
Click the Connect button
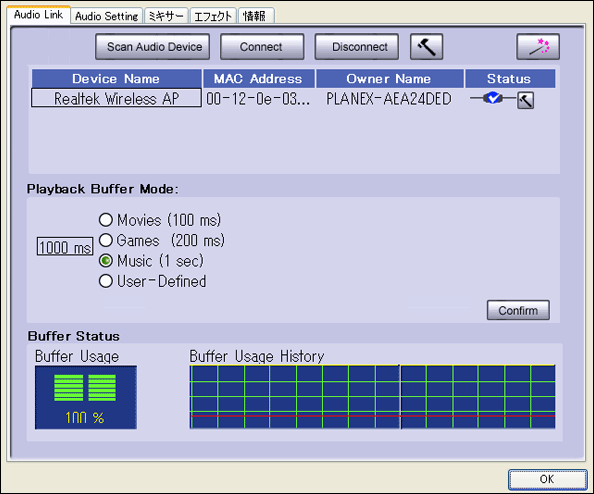pos(262,47)
